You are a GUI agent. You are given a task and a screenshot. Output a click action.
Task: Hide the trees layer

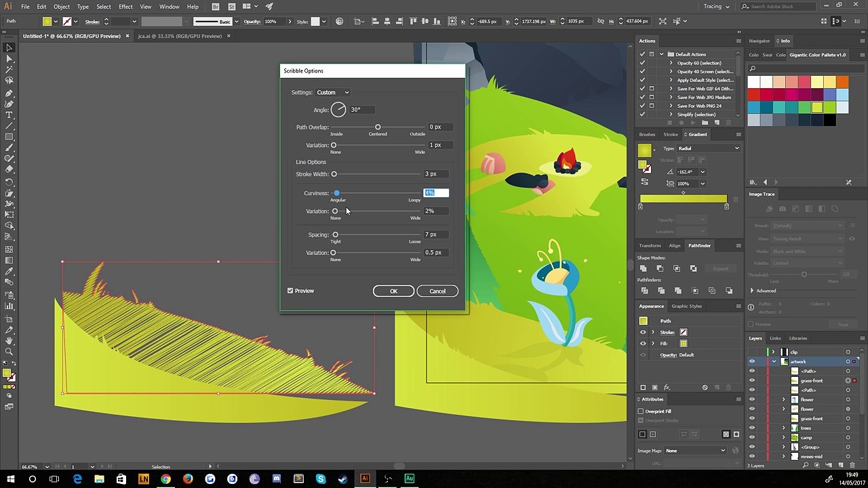coord(751,428)
